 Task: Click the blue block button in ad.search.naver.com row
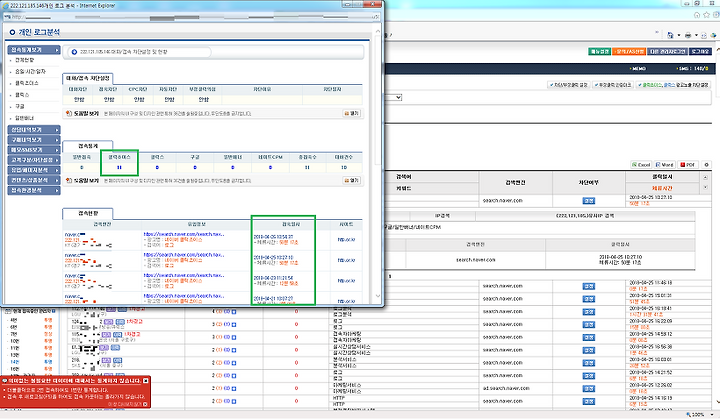click(x=589, y=389)
